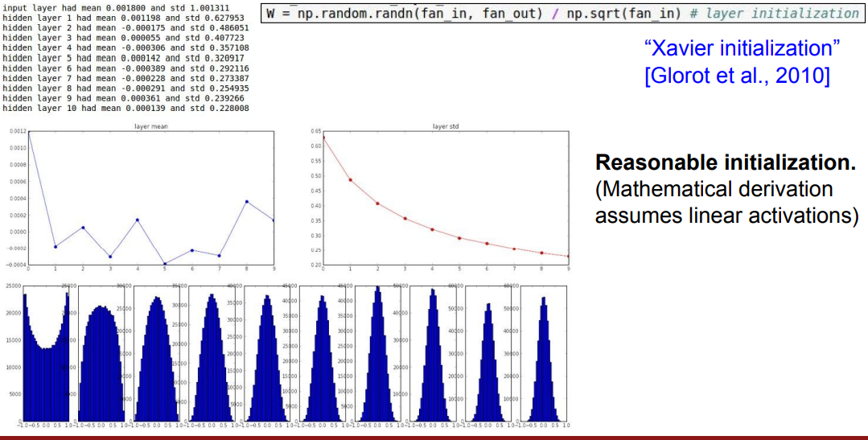Select the 'hidden layer 8 had mean -0.000291' line
This screenshot has height=440, width=868.
click(x=125, y=88)
